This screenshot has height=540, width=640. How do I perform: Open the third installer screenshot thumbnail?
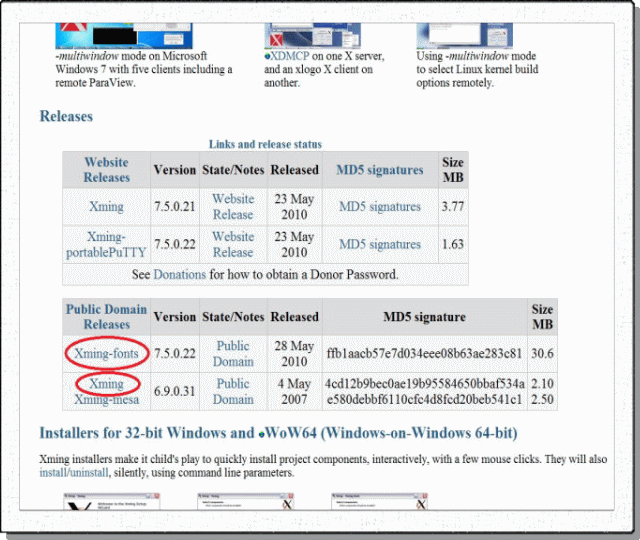click(380, 501)
